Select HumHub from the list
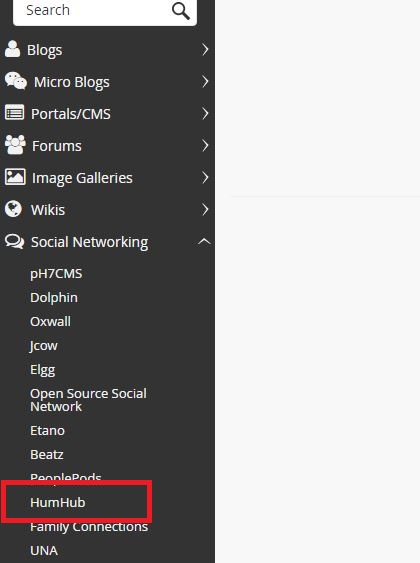Image resolution: width=420 pixels, height=563 pixels. [x=58, y=502]
